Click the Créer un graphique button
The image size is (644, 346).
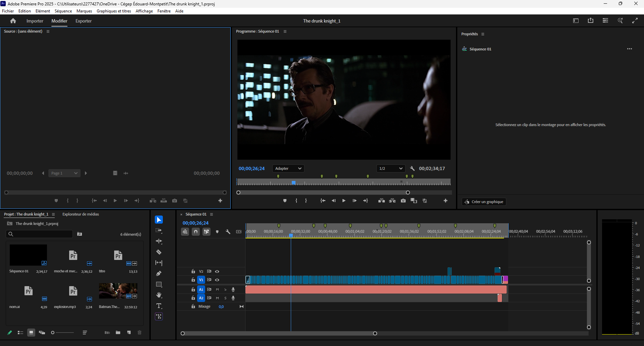pos(484,202)
